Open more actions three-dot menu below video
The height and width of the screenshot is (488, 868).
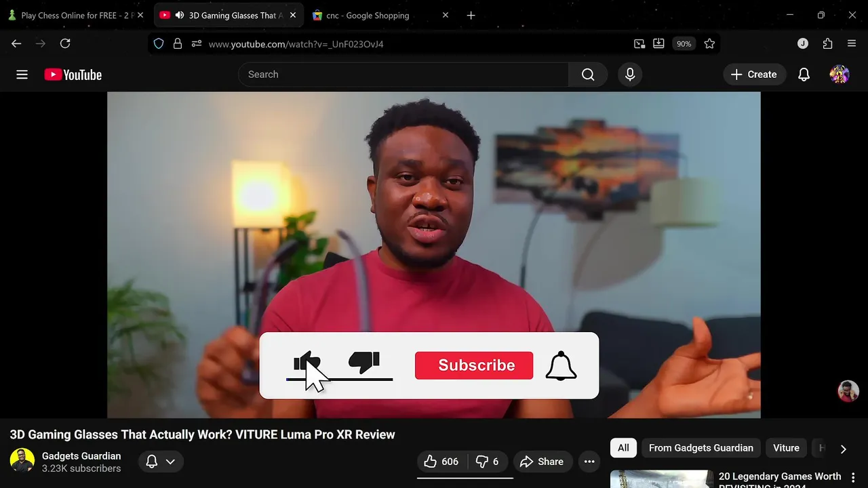click(589, 462)
